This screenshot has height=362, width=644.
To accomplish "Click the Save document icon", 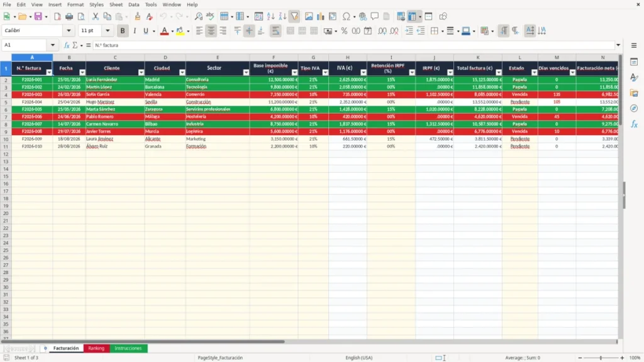I will click(38, 16).
